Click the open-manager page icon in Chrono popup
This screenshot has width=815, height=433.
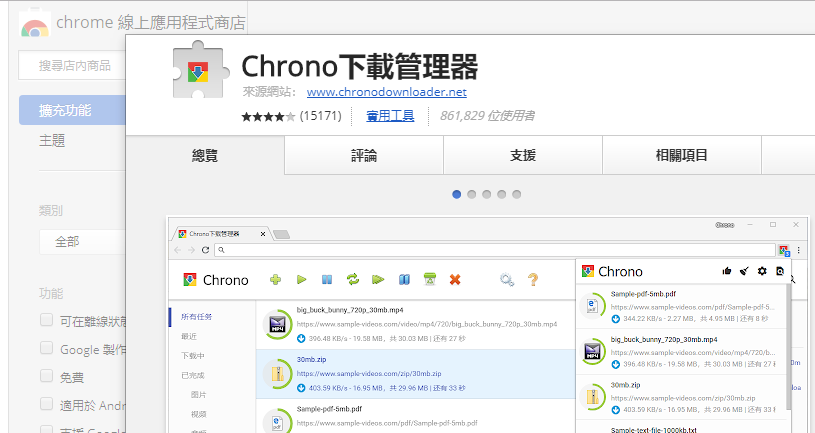(780, 271)
